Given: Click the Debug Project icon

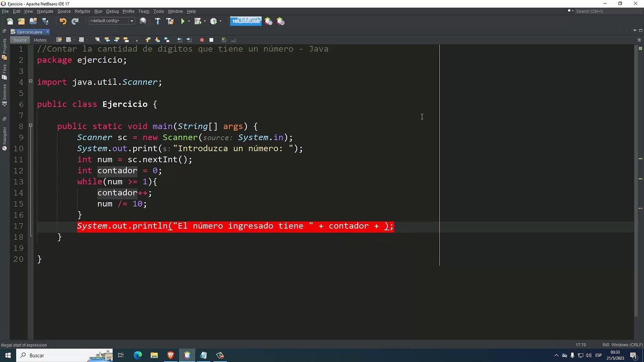Looking at the screenshot, I should click(197, 21).
